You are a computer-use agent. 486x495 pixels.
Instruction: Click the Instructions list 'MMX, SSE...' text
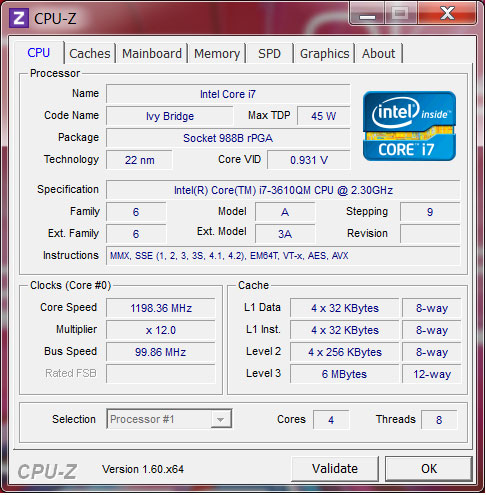click(x=229, y=256)
